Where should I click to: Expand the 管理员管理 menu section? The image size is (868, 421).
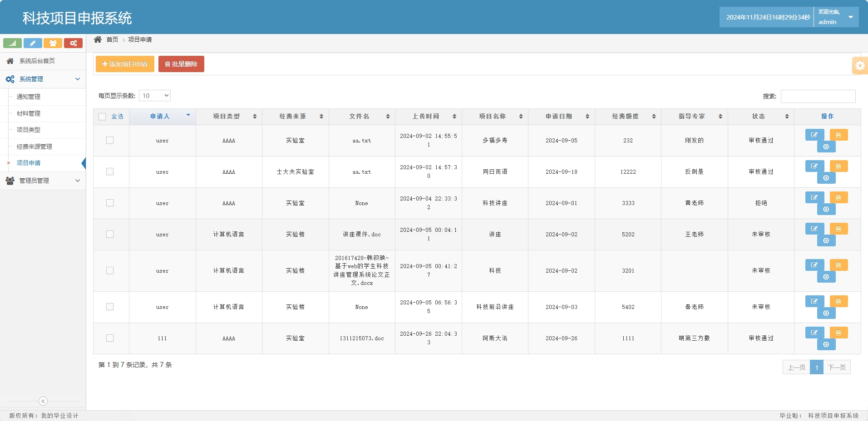(x=43, y=181)
